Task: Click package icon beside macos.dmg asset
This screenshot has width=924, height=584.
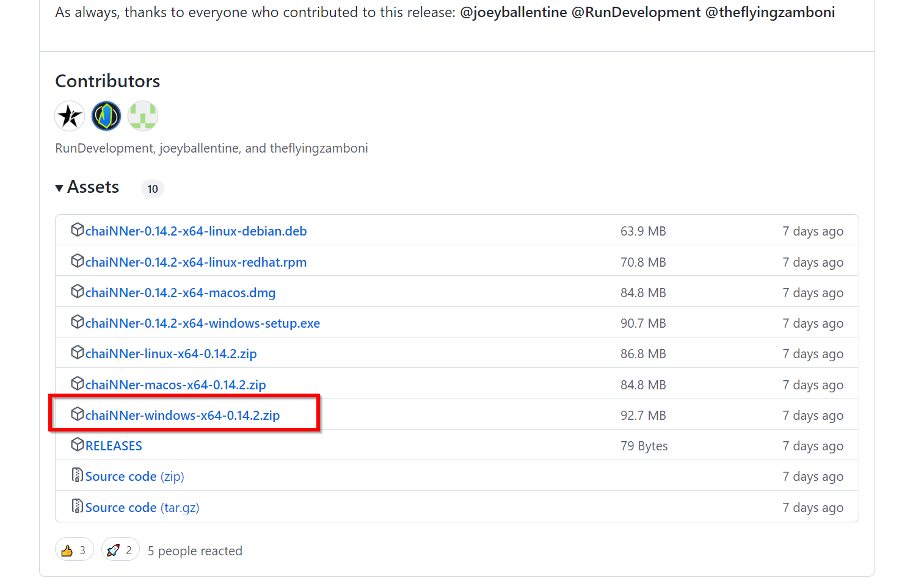Action: (x=78, y=292)
